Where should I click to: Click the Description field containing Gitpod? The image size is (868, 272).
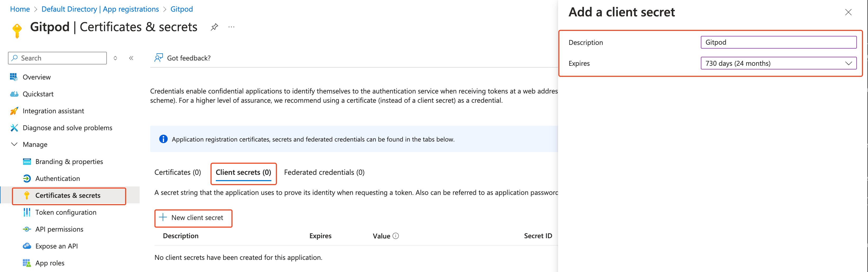click(778, 42)
